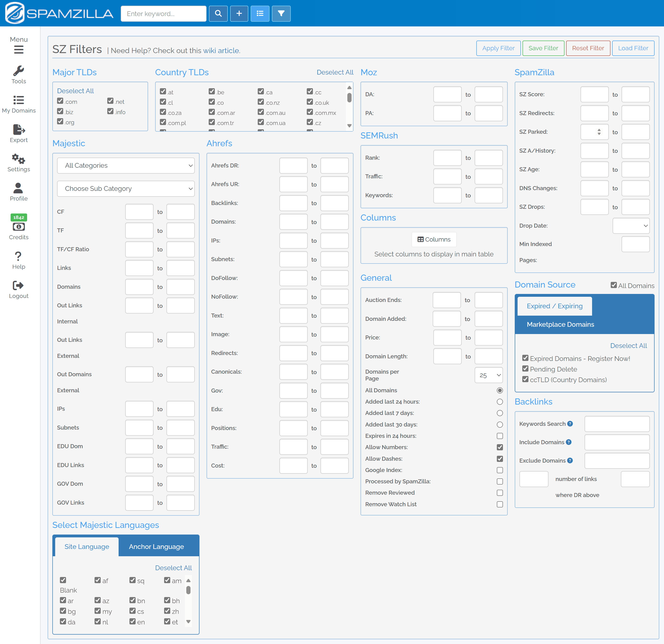This screenshot has width=664, height=644.
Task: Click Deselect All in Majestic Languages
Action: click(174, 568)
